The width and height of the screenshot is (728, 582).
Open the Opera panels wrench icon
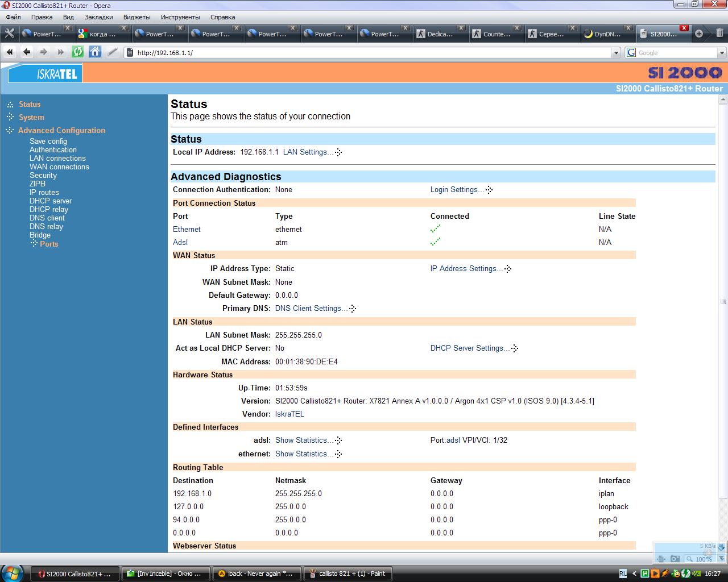click(x=9, y=34)
